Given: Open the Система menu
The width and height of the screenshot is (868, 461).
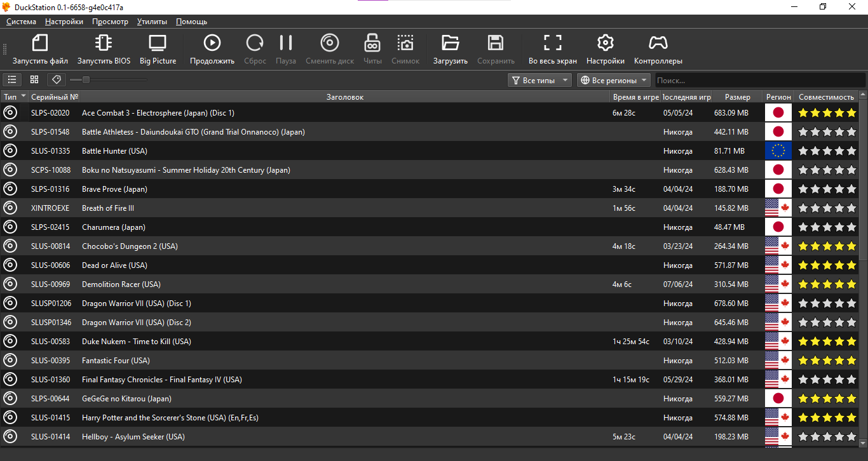Looking at the screenshot, I should tap(22, 22).
